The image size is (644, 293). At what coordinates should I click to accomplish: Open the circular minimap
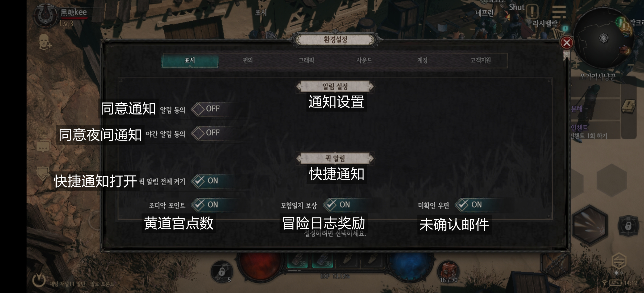point(603,37)
